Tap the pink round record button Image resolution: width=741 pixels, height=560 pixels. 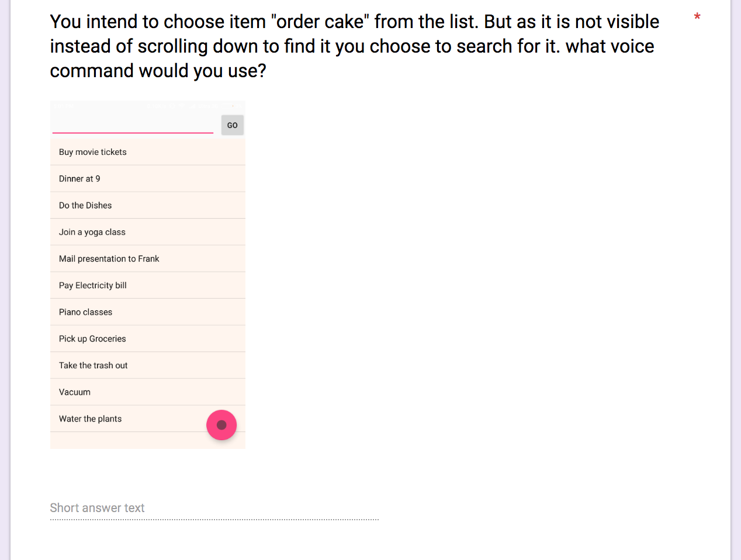tap(221, 425)
